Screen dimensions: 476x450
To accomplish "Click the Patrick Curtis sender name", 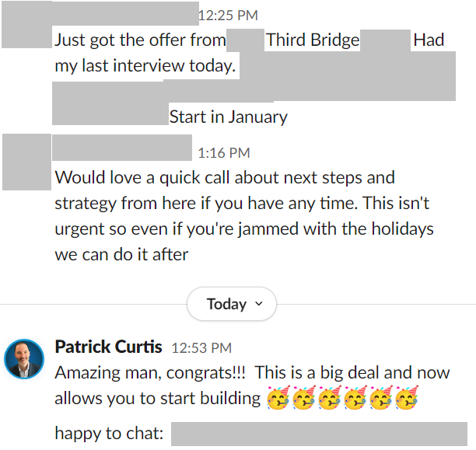I will tap(109, 347).
